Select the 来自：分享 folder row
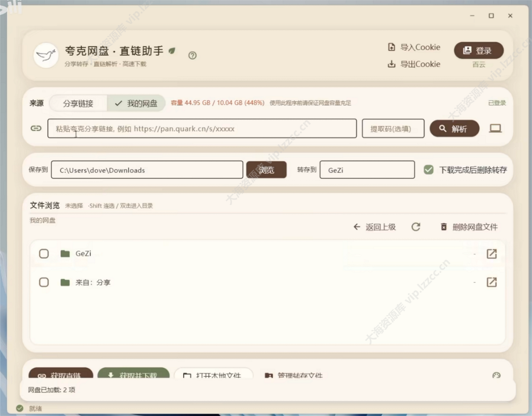532x416 pixels. (268, 282)
